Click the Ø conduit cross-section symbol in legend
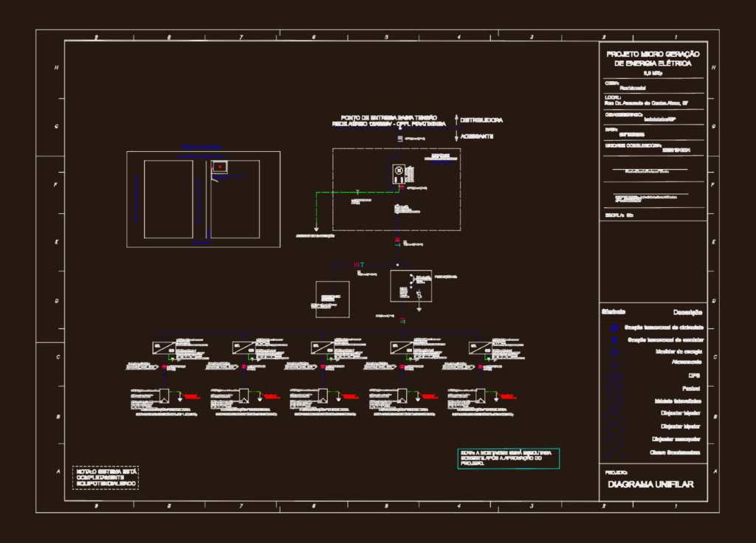The height and width of the screenshot is (543, 756). pyautogui.click(x=614, y=328)
